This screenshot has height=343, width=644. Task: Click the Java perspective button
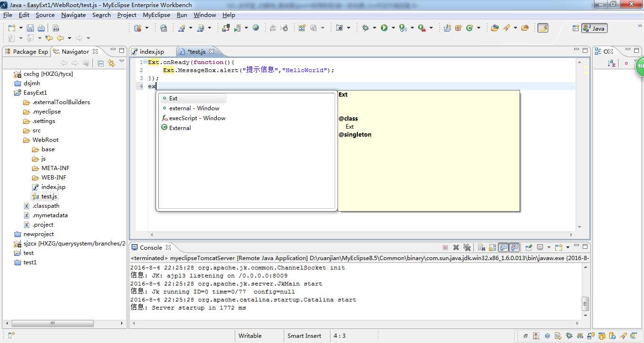[594, 28]
